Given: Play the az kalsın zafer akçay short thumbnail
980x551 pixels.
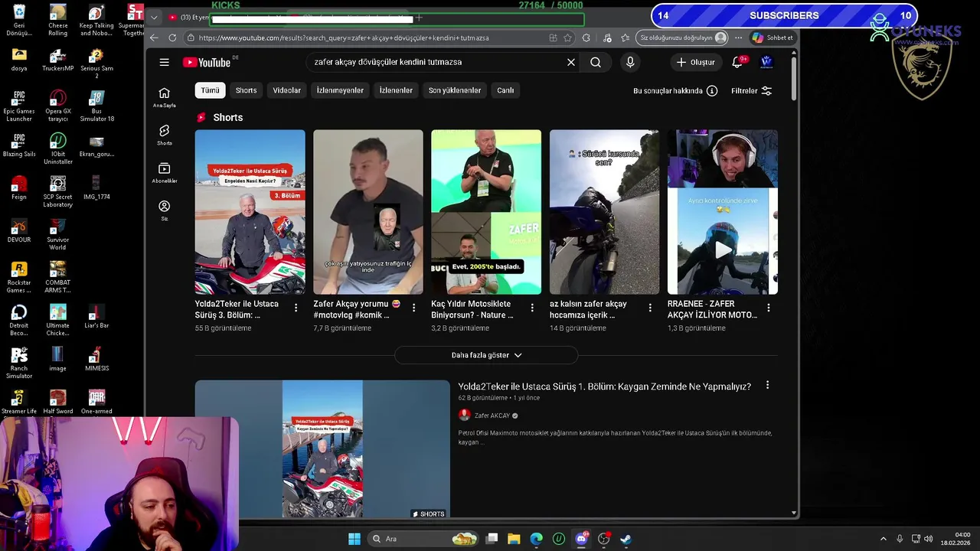Looking at the screenshot, I should pyautogui.click(x=604, y=212).
